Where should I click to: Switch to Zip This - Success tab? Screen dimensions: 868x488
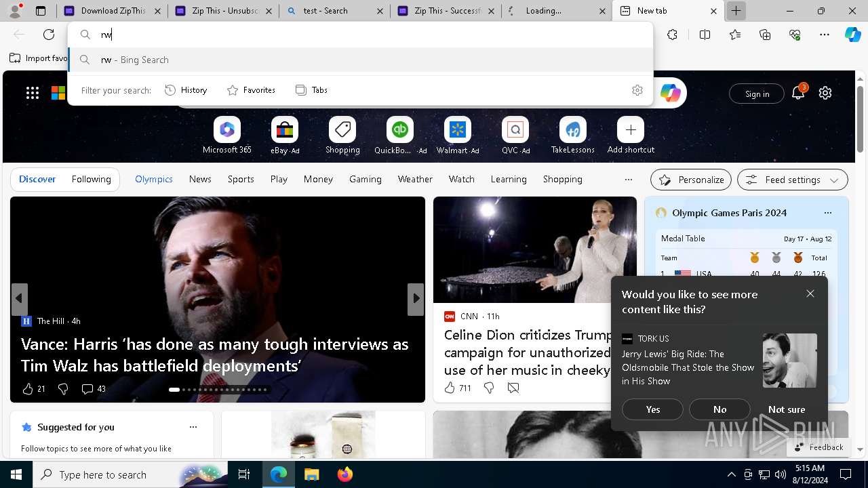click(x=446, y=11)
